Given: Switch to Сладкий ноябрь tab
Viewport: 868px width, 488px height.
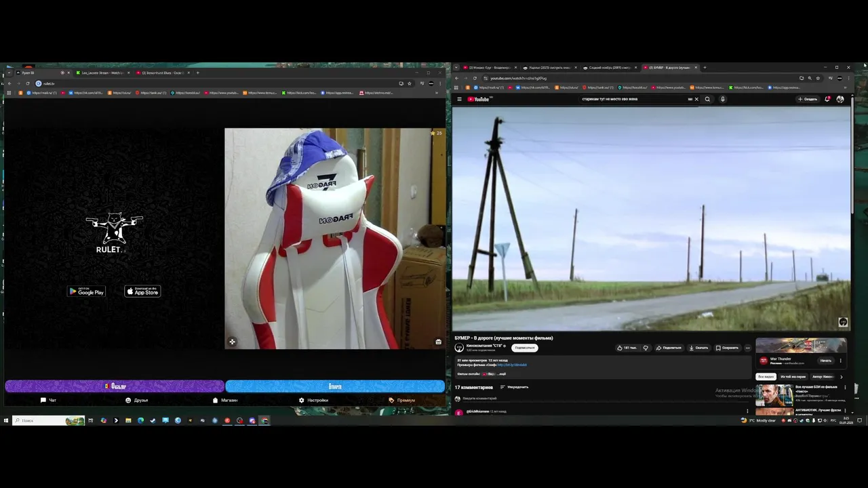Looking at the screenshot, I should point(609,68).
